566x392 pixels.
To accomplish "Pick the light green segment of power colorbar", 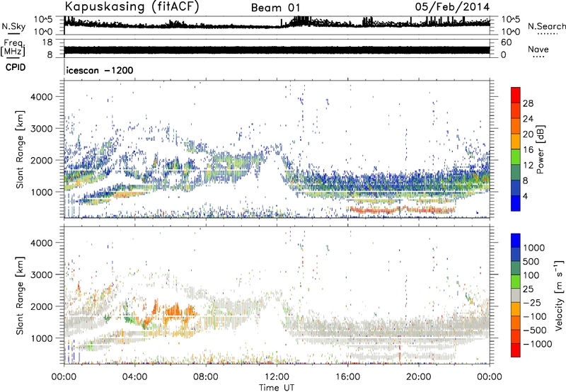I will tap(516, 157).
